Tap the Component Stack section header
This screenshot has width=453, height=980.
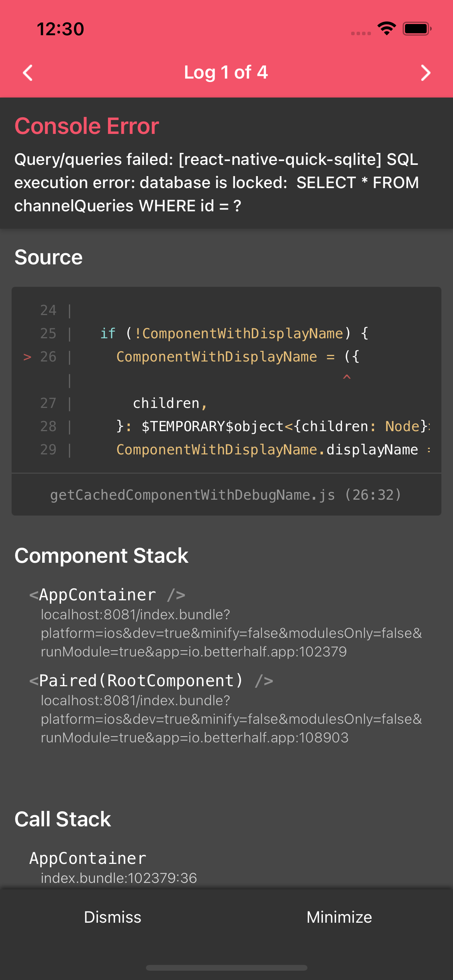pos(101,556)
